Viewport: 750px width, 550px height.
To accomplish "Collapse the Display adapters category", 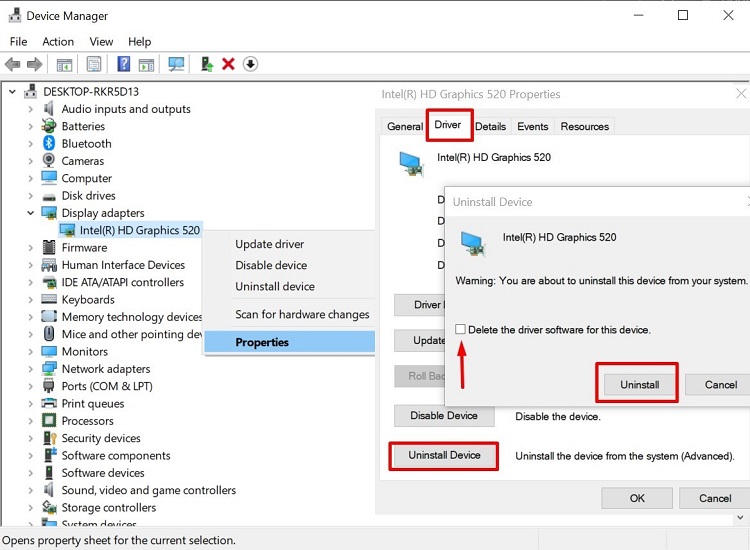I will click(31, 213).
